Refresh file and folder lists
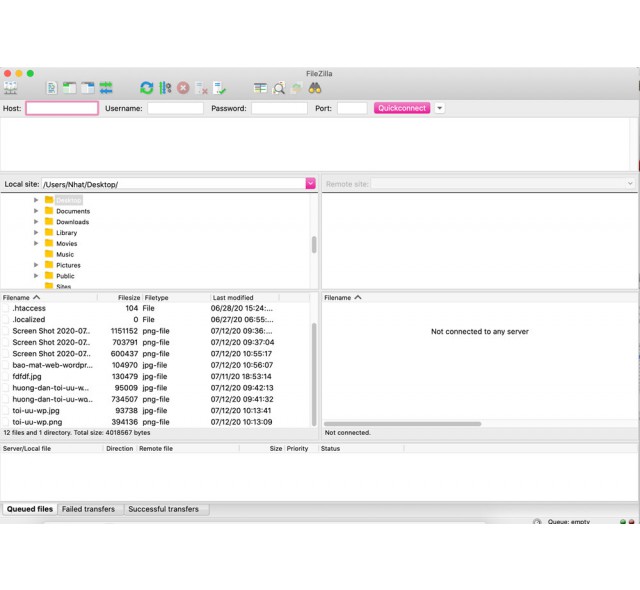Screen dimensions: 640x590 click(147, 88)
